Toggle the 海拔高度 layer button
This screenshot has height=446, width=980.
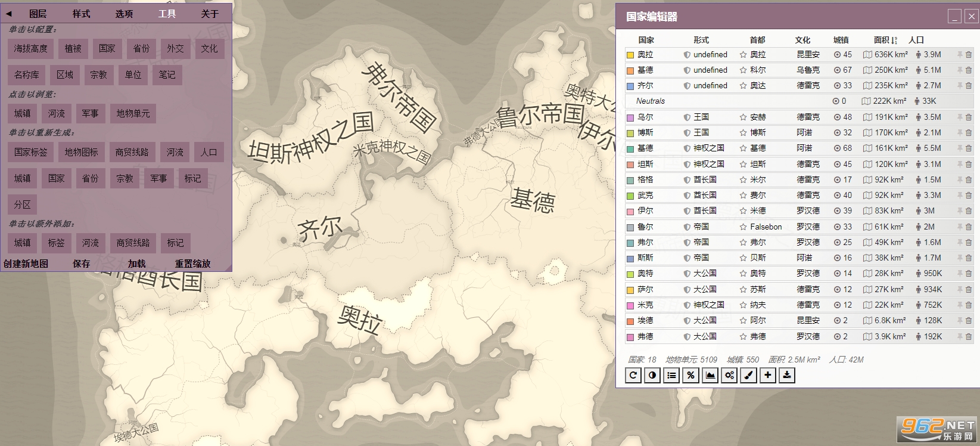click(x=31, y=49)
